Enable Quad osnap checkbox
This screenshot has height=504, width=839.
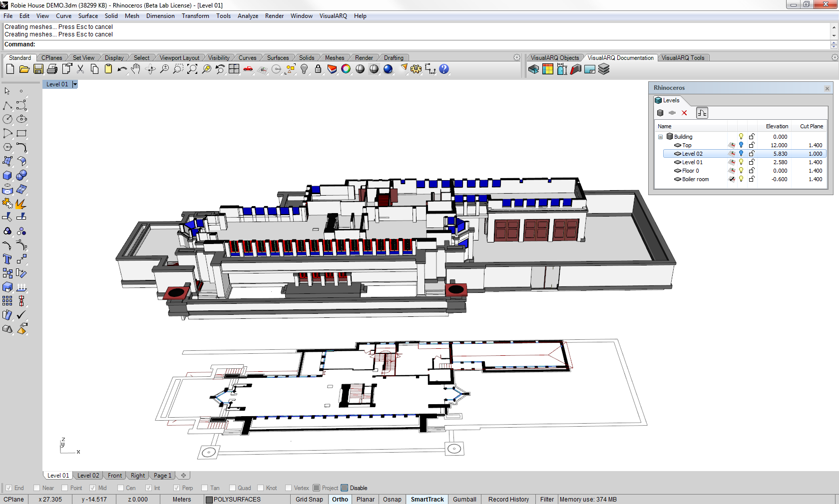point(232,488)
